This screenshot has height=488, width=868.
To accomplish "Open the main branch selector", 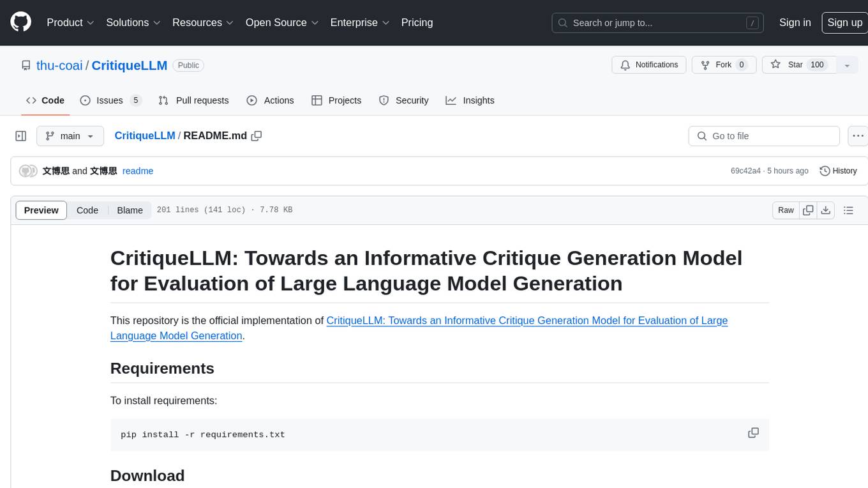I will pyautogui.click(x=70, y=136).
